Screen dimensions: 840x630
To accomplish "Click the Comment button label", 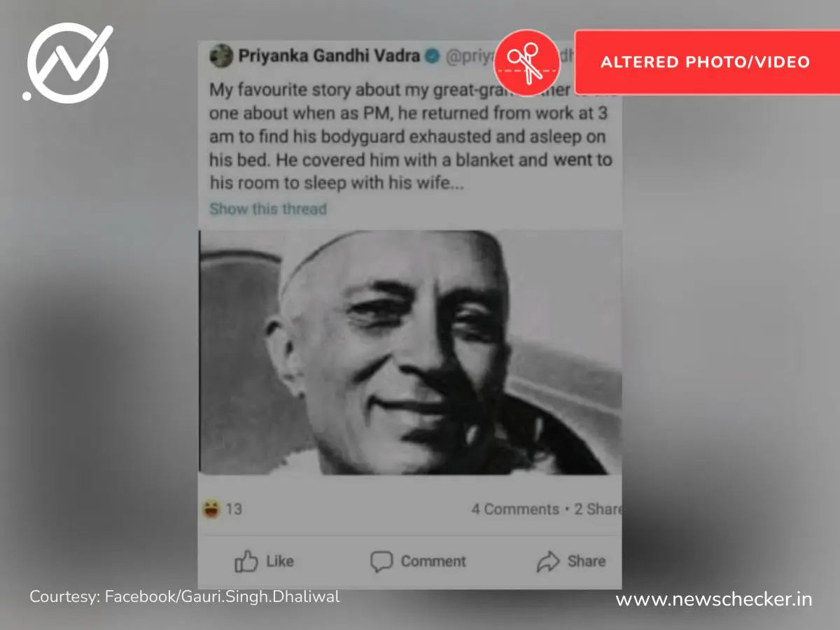I will (433, 561).
